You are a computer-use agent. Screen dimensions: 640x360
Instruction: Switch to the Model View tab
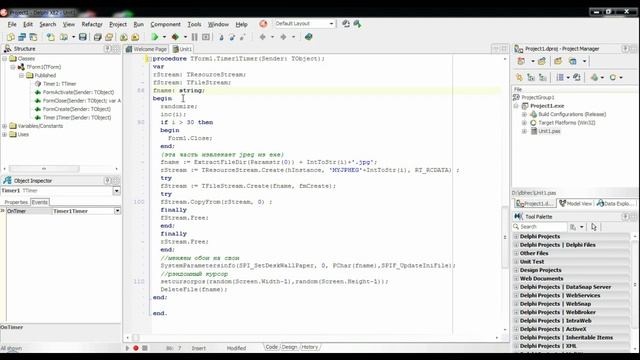[576, 203]
